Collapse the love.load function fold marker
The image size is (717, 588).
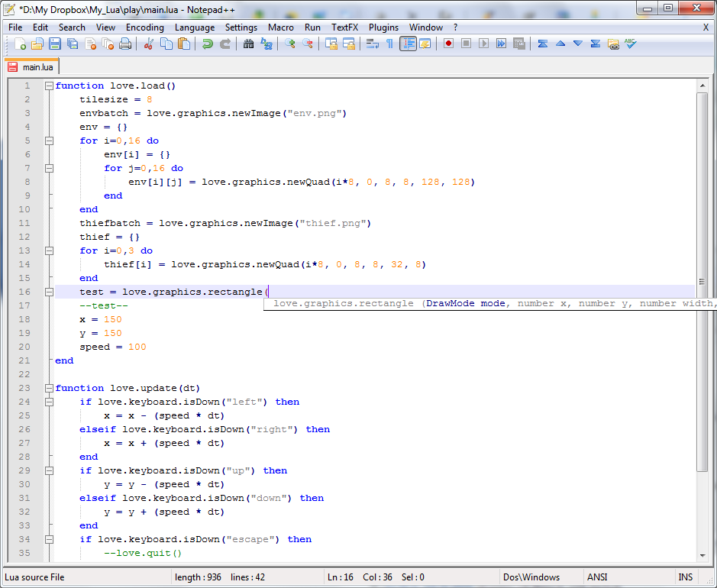49,86
